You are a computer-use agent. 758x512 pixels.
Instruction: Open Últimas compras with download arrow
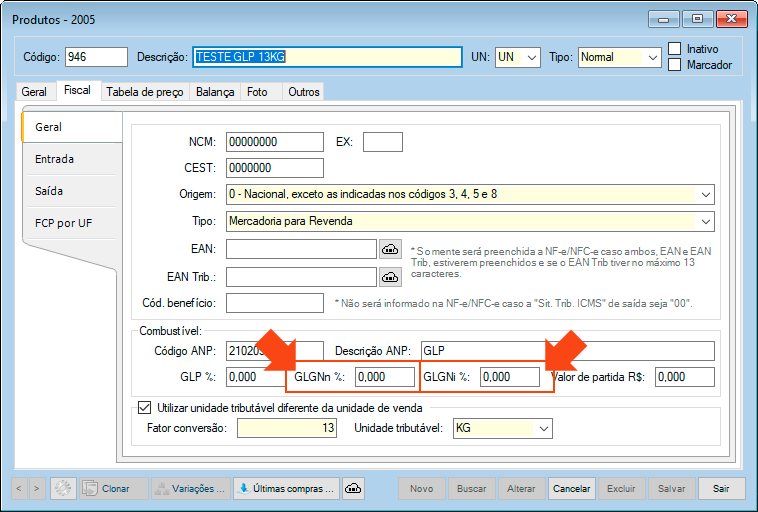(x=285, y=489)
